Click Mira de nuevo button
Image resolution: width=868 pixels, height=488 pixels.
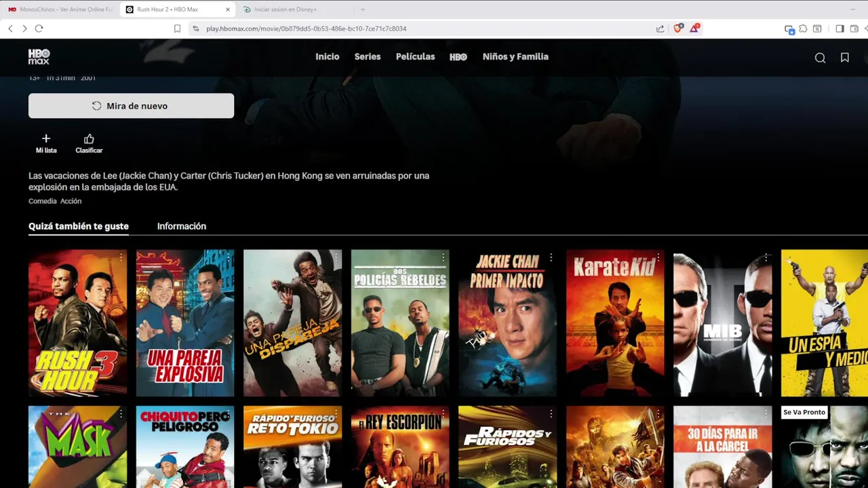[x=131, y=106]
